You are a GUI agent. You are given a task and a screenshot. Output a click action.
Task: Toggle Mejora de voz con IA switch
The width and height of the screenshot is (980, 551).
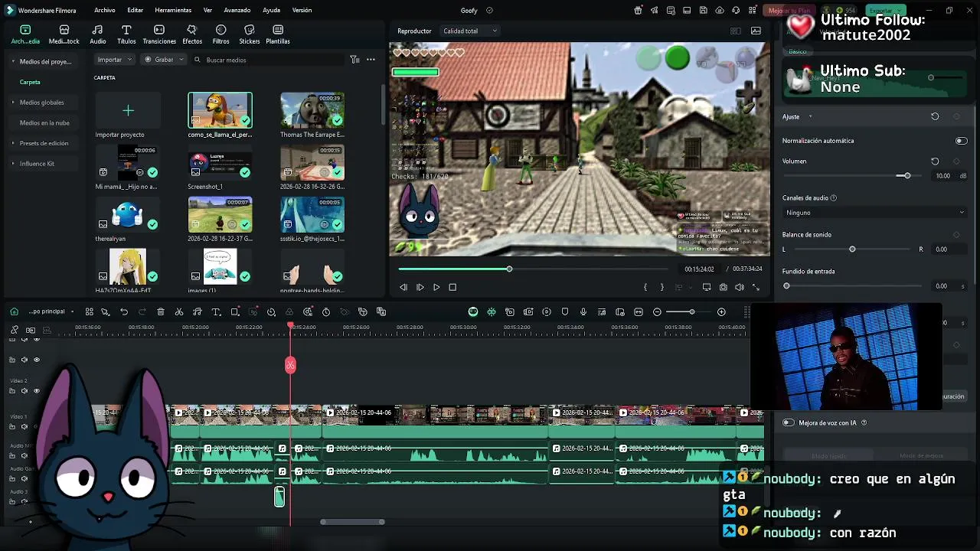click(788, 422)
